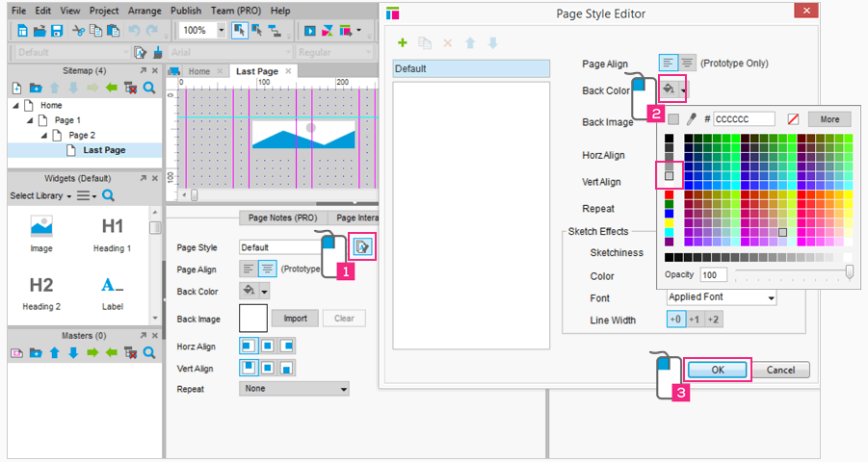
Task: Add new style with green plus icon
Action: (403, 43)
